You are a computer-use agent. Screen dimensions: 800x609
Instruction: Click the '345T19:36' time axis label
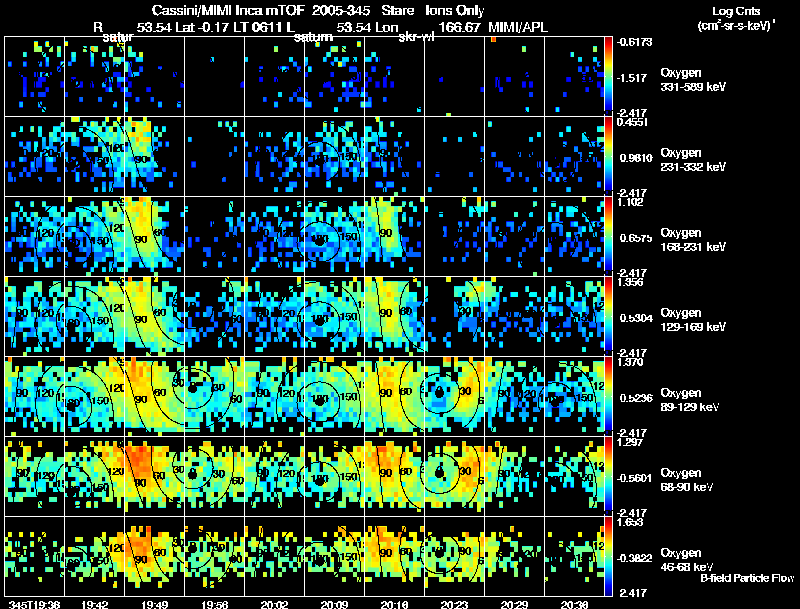34,604
